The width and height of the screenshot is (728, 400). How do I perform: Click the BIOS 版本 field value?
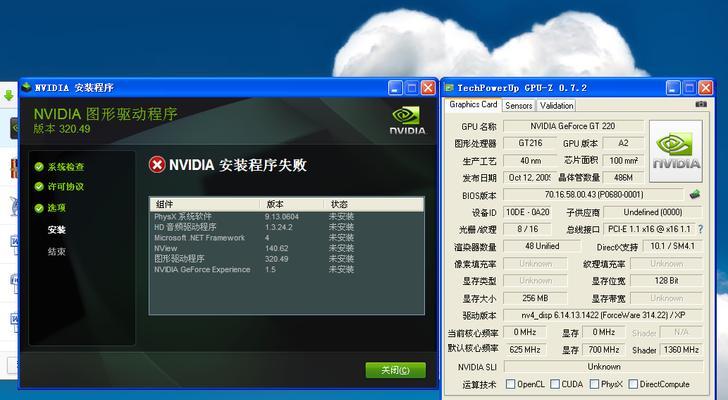tap(593, 194)
